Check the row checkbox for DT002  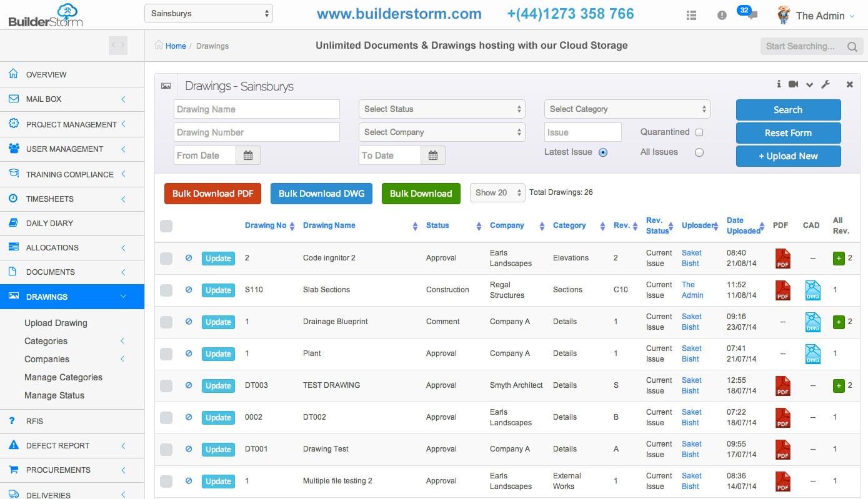[166, 417]
